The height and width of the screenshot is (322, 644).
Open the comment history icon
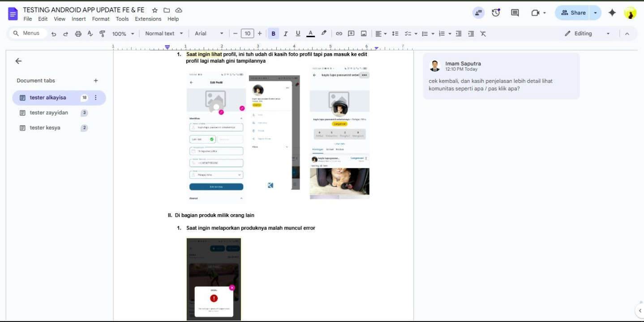[x=515, y=13]
